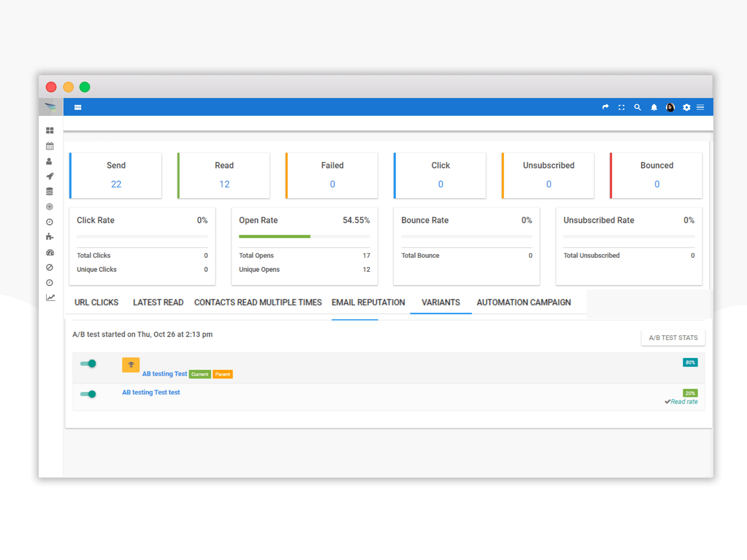747x560 pixels.
Task: Open the hamburger menu at header right
Action: click(x=700, y=107)
